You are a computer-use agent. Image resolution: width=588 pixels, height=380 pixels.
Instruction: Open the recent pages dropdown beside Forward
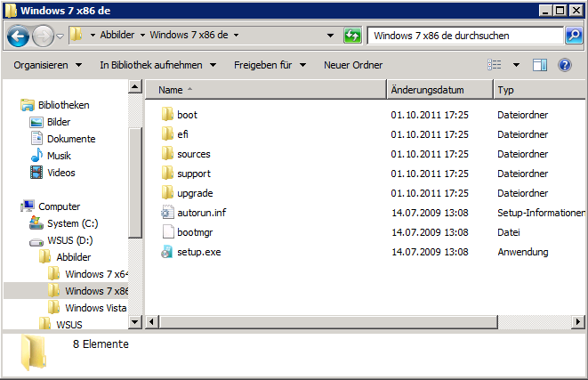(60, 36)
